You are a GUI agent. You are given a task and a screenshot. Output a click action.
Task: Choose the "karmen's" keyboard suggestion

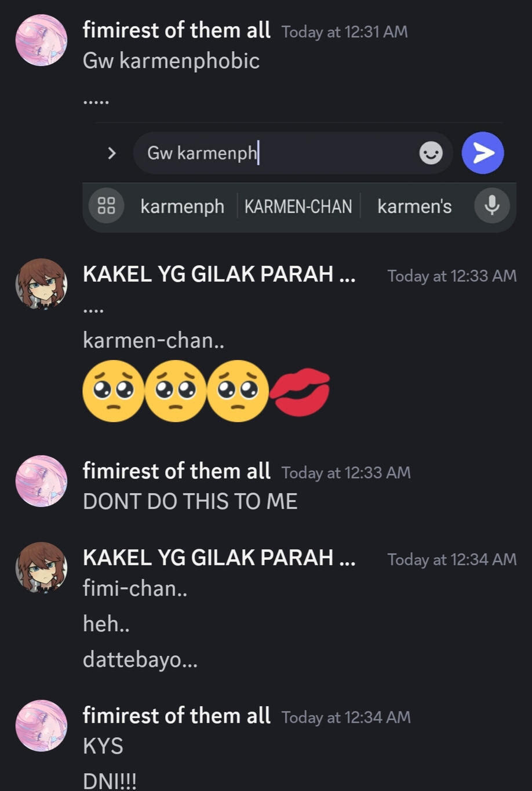pos(414,206)
